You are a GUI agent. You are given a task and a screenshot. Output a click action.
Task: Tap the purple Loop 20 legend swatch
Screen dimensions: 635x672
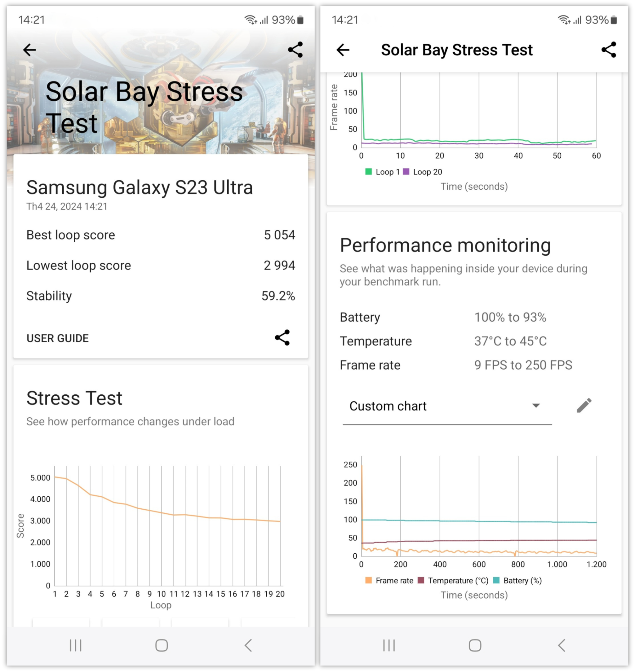[406, 171]
